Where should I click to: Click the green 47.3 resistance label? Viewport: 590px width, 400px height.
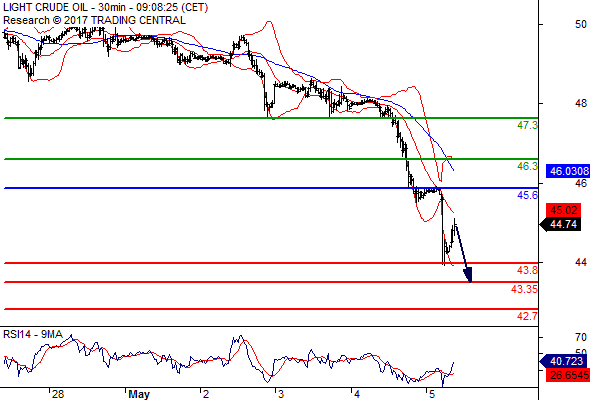pos(527,125)
